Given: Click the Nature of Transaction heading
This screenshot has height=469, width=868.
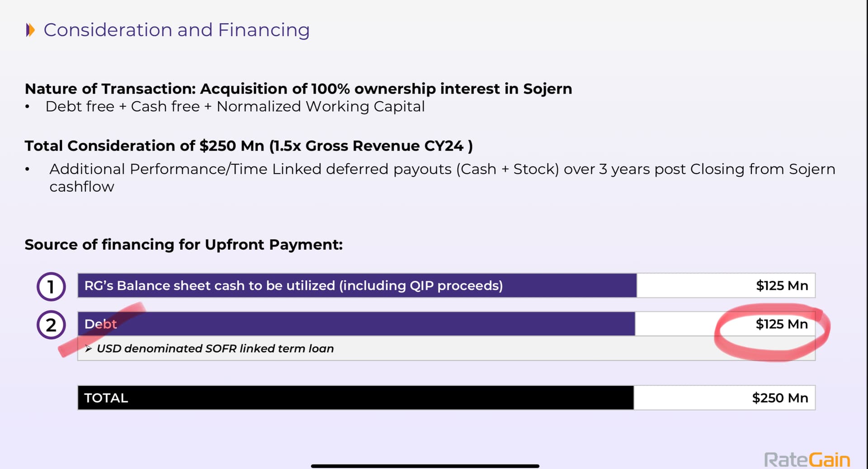Looking at the screenshot, I should pyautogui.click(x=298, y=89).
